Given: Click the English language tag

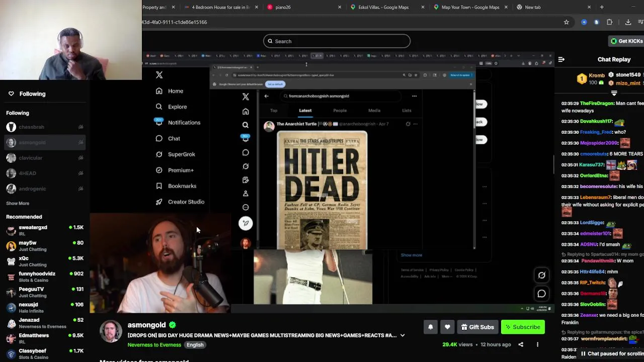Looking at the screenshot, I should [195, 345].
